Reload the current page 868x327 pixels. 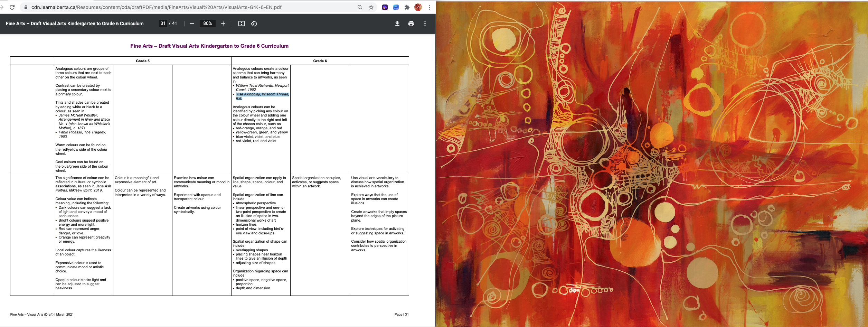click(x=12, y=7)
